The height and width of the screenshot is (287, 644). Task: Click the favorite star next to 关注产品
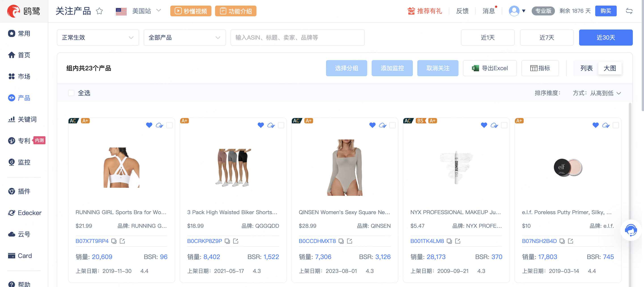[99, 11]
